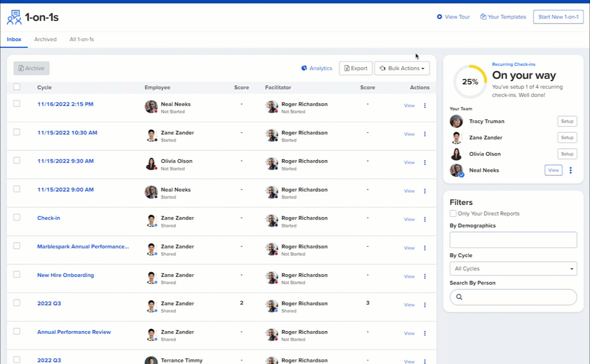Expand the Bulk Actions dropdown
The width and height of the screenshot is (590, 364).
coord(402,68)
